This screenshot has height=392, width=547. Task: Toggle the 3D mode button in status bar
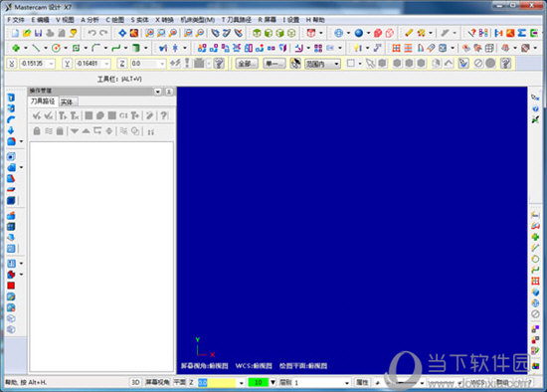(135, 383)
